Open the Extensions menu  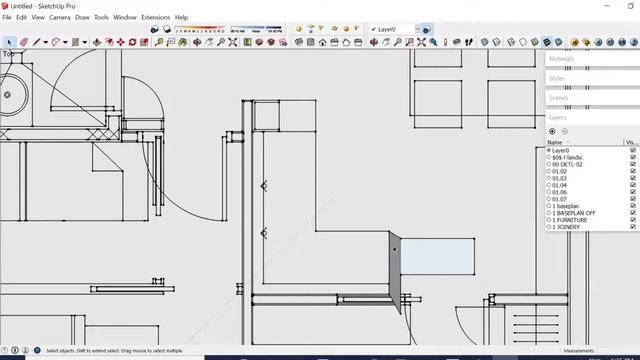(156, 18)
